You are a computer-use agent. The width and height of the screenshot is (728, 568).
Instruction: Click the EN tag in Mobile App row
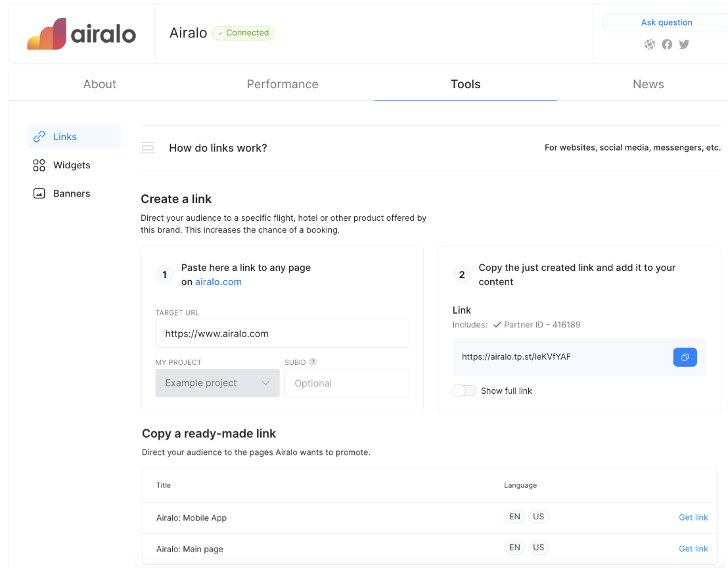(514, 517)
